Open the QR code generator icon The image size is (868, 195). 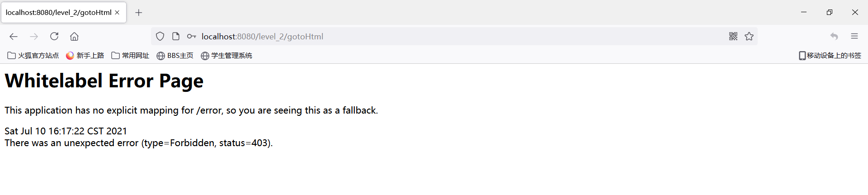pos(733,37)
